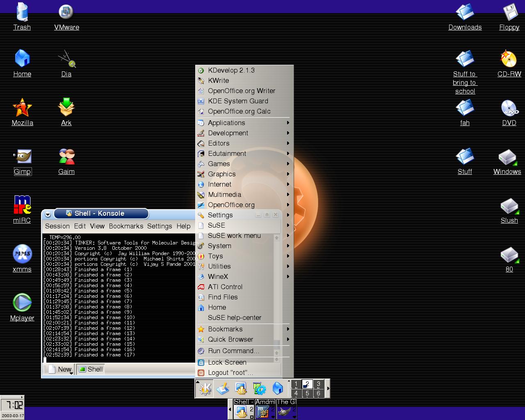Click the blue home icon in panel
This screenshot has width=525, height=420.
click(x=278, y=388)
